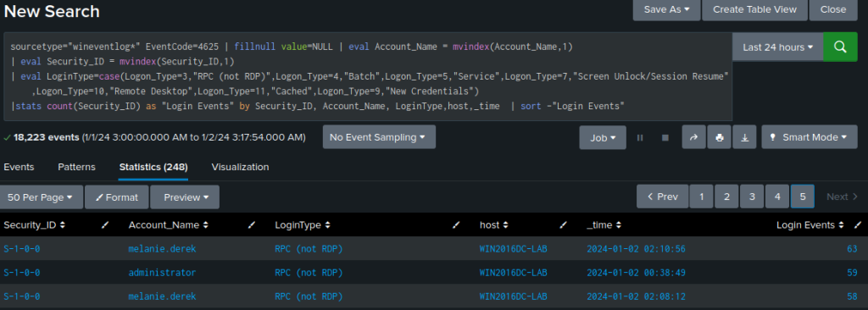Open Smart Mode search mode menu
Screen dimensions: 868x310
point(810,137)
